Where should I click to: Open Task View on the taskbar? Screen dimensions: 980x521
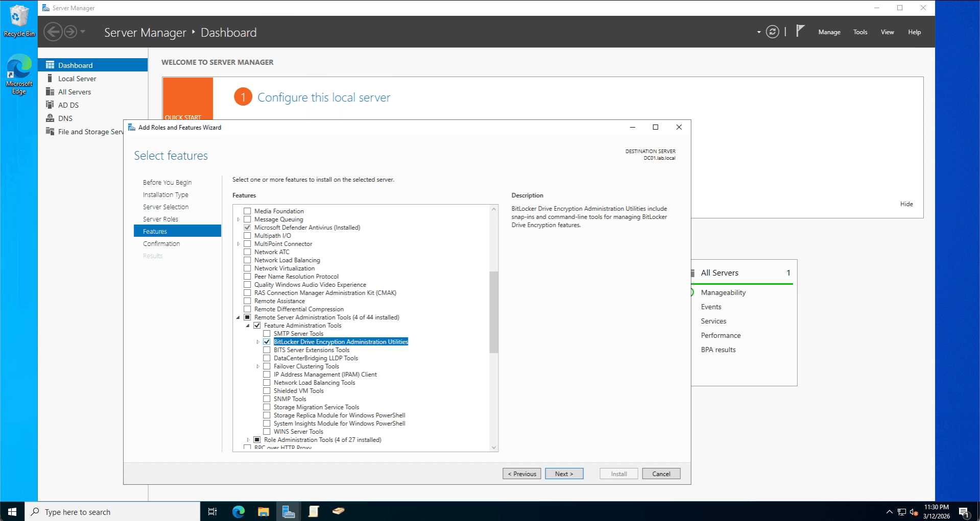212,511
